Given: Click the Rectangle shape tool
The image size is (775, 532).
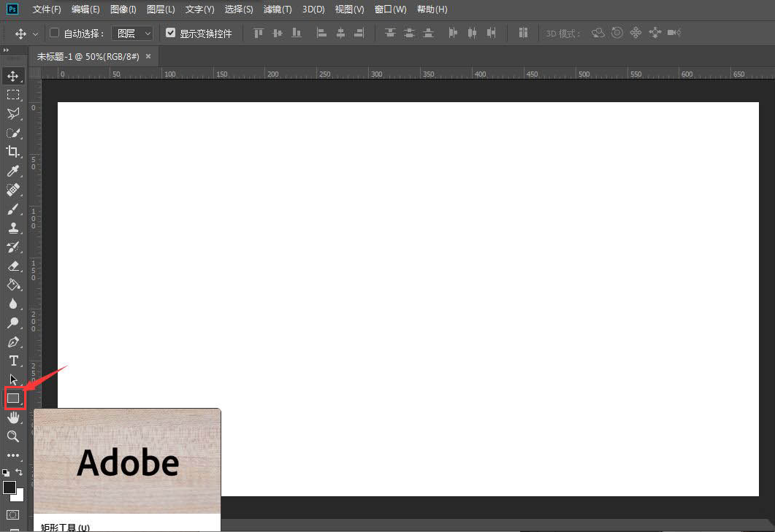Looking at the screenshot, I should tap(13, 398).
